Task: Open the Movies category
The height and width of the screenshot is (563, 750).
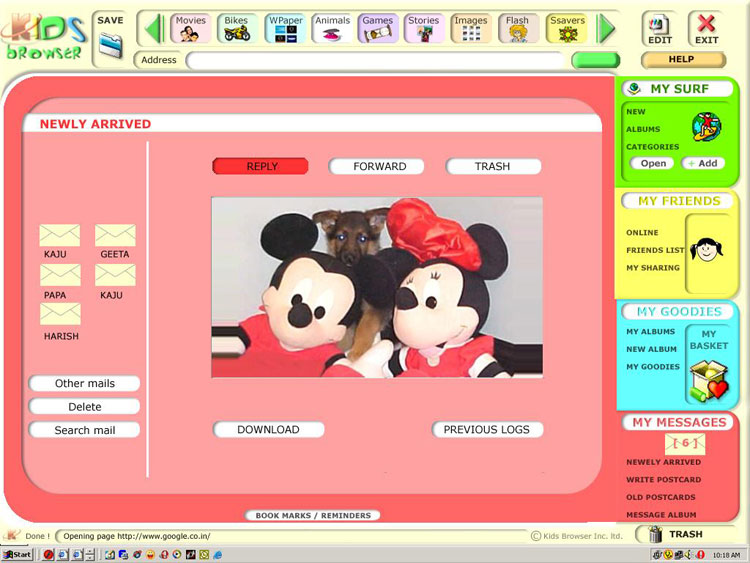Action: pos(190,28)
